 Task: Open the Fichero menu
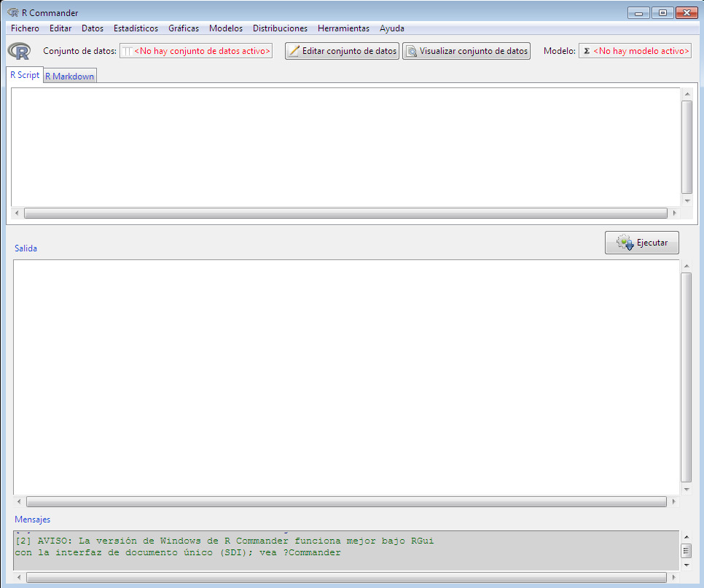25,28
